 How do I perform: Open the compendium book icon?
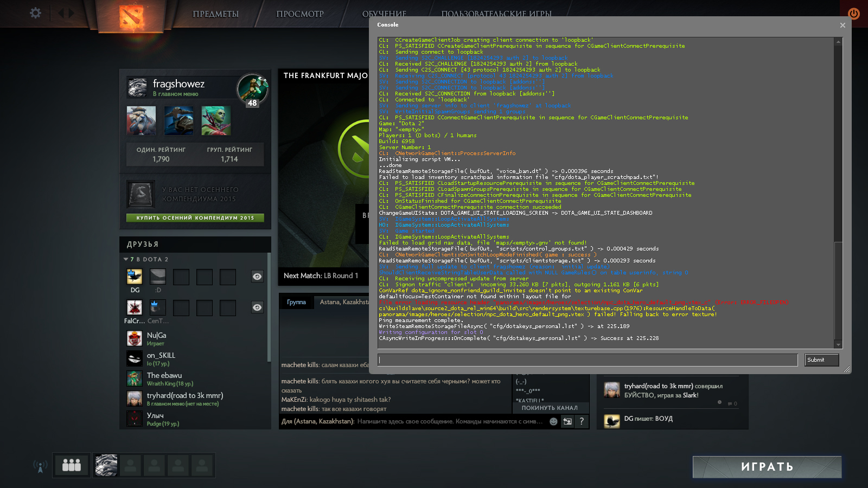pos(141,194)
